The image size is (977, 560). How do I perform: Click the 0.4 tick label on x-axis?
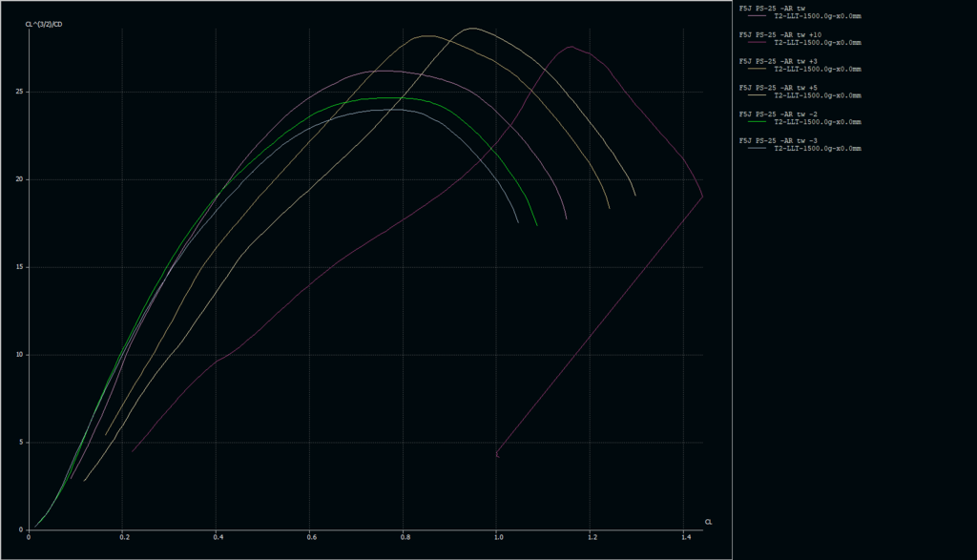217,539
